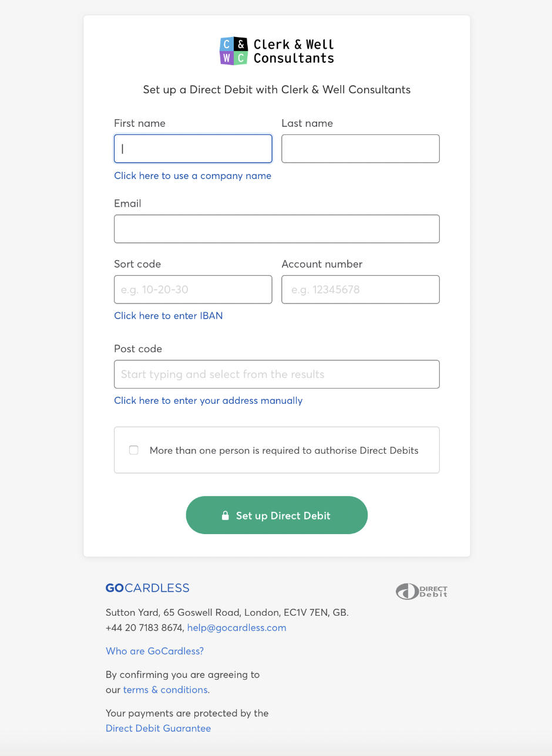552x756 pixels.
Task: Click the Post code search field
Action: coord(277,374)
